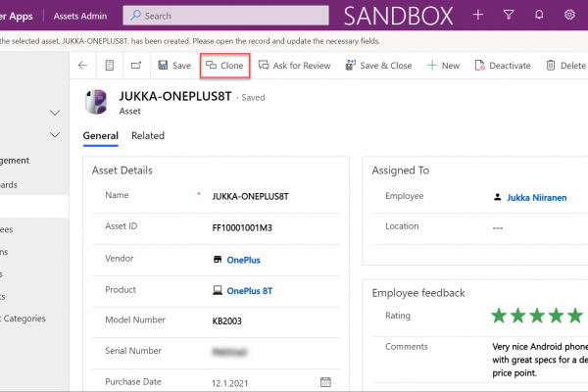Deactivate this asset record
This screenshot has height=392, width=588.
[503, 66]
